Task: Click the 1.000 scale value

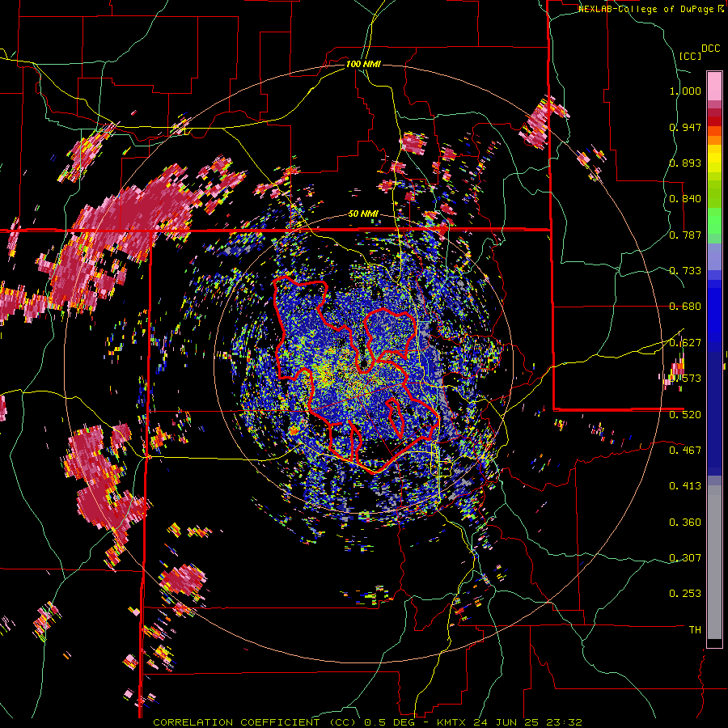Action: pyautogui.click(x=685, y=91)
